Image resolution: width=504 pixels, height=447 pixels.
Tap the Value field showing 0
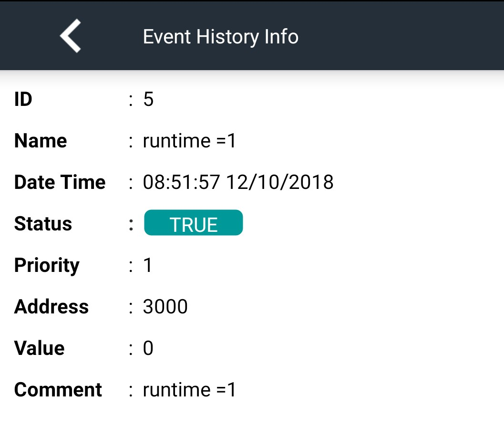tap(148, 348)
